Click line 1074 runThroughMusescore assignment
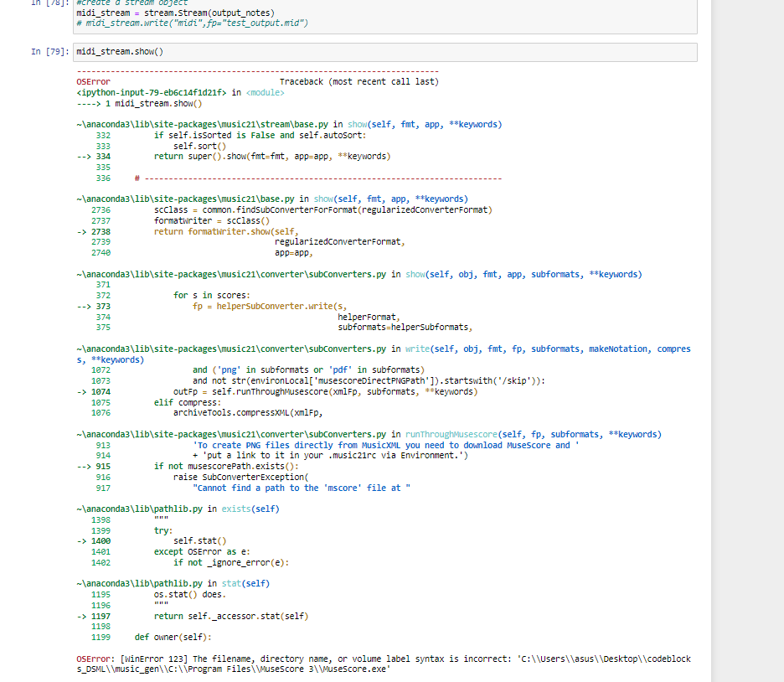 coord(324,391)
